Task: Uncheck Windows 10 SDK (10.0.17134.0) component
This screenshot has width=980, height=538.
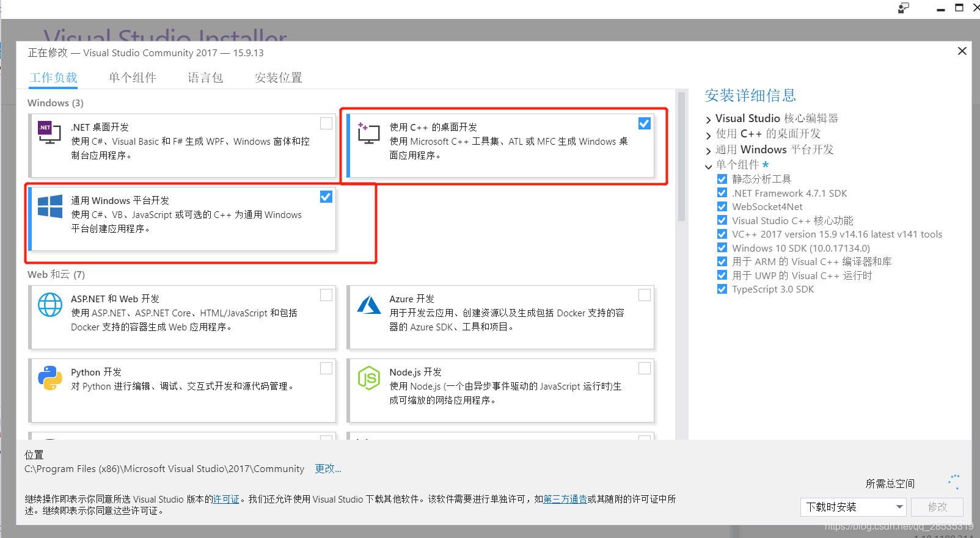Action: pyautogui.click(x=722, y=248)
